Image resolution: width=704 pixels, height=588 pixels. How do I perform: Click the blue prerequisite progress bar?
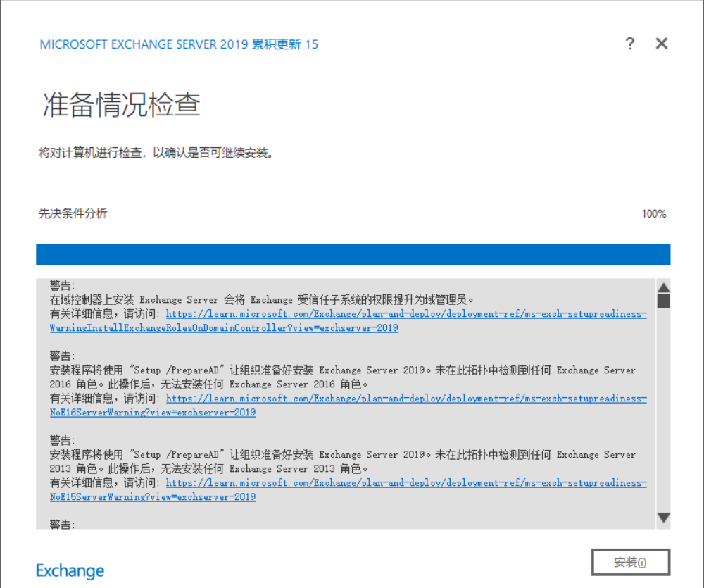[353, 254]
